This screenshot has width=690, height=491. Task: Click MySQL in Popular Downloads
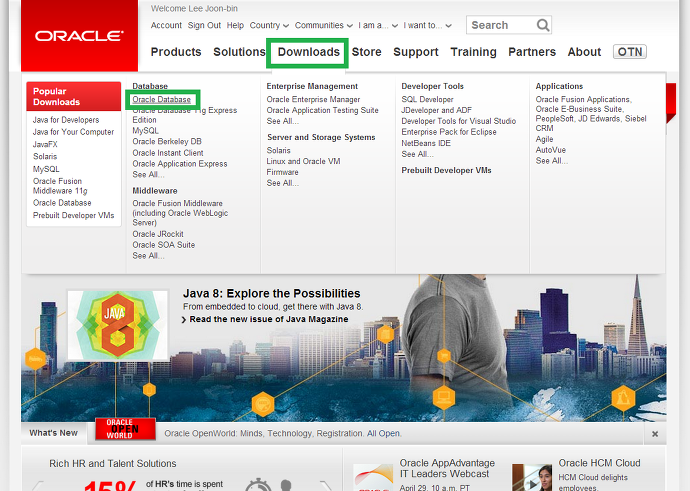(x=46, y=169)
